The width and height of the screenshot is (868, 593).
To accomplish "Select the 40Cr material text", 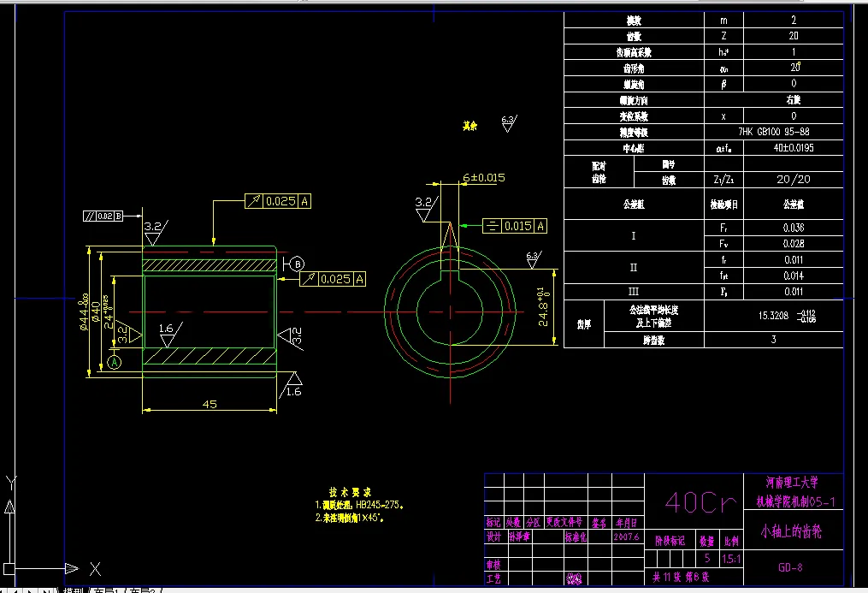I will click(x=701, y=503).
